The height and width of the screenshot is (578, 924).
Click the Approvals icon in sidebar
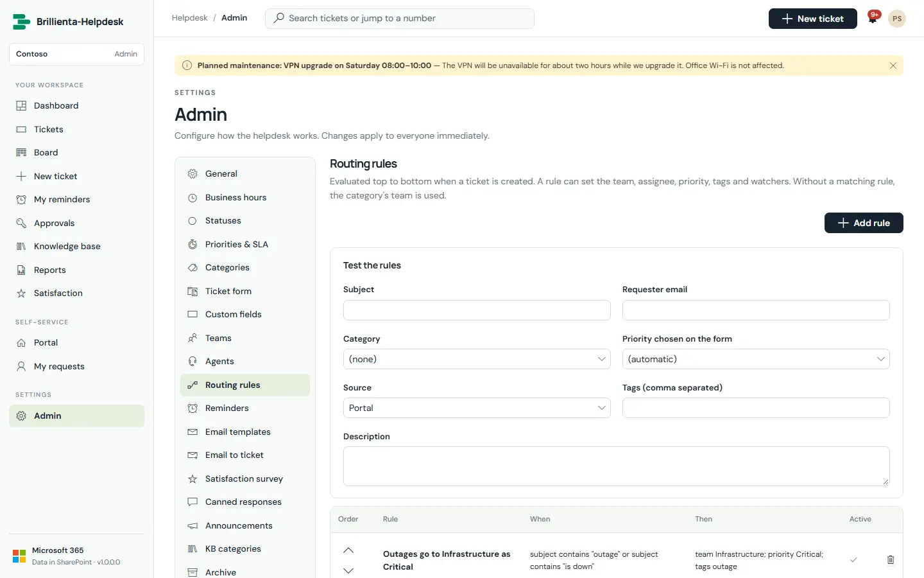pos(21,223)
